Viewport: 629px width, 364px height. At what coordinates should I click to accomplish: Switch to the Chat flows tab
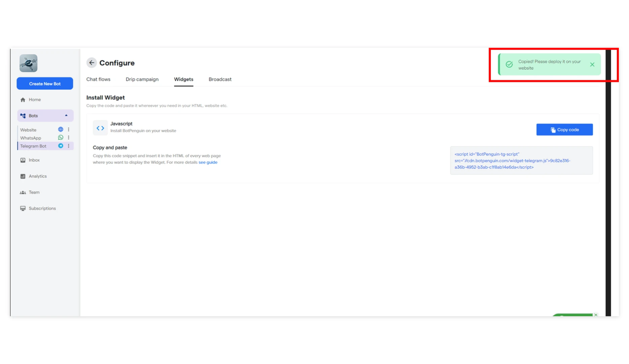(x=98, y=79)
